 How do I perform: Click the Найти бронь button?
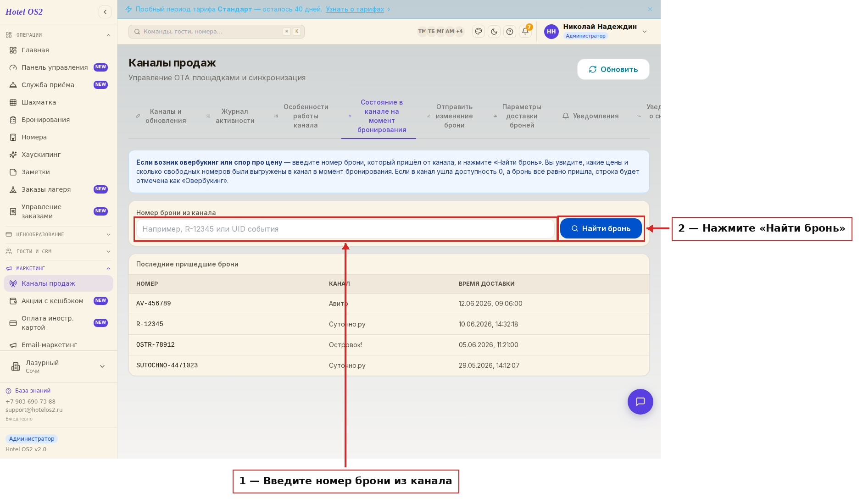pyautogui.click(x=601, y=228)
